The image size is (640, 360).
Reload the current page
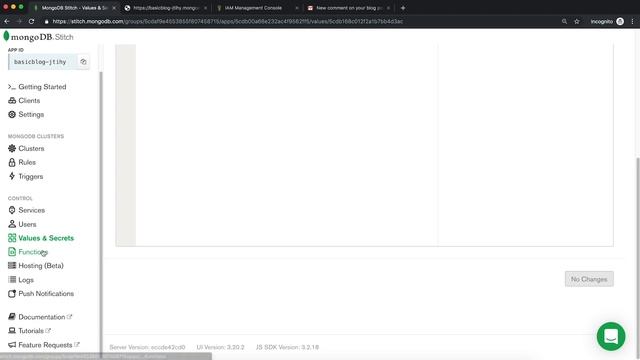(x=31, y=21)
